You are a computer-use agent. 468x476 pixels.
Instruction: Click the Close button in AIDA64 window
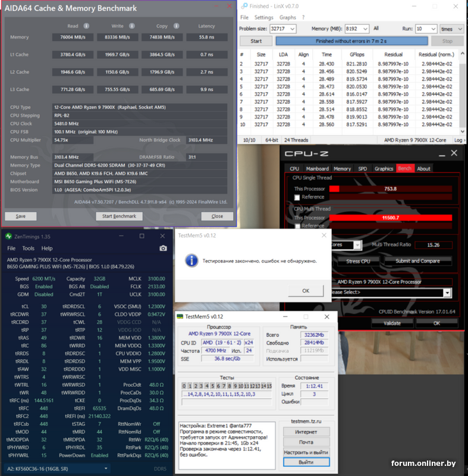[x=217, y=216]
